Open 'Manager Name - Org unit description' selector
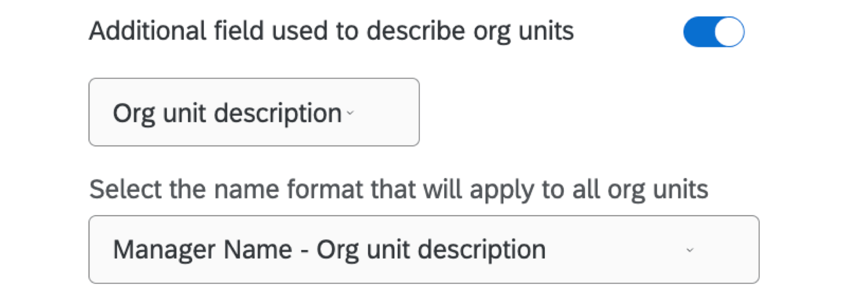Image resolution: width=868 pixels, height=306 pixels. (424, 249)
